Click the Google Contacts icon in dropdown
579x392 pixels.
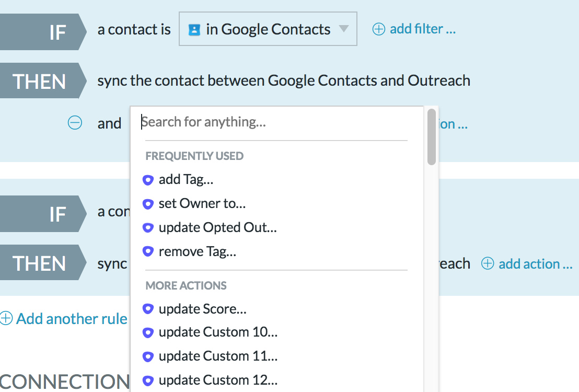[x=194, y=30]
